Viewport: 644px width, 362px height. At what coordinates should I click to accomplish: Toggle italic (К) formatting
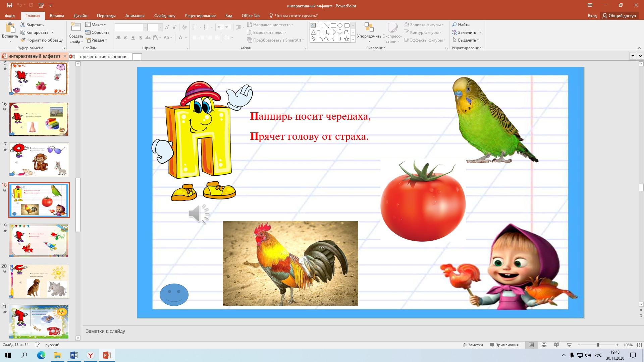click(125, 38)
